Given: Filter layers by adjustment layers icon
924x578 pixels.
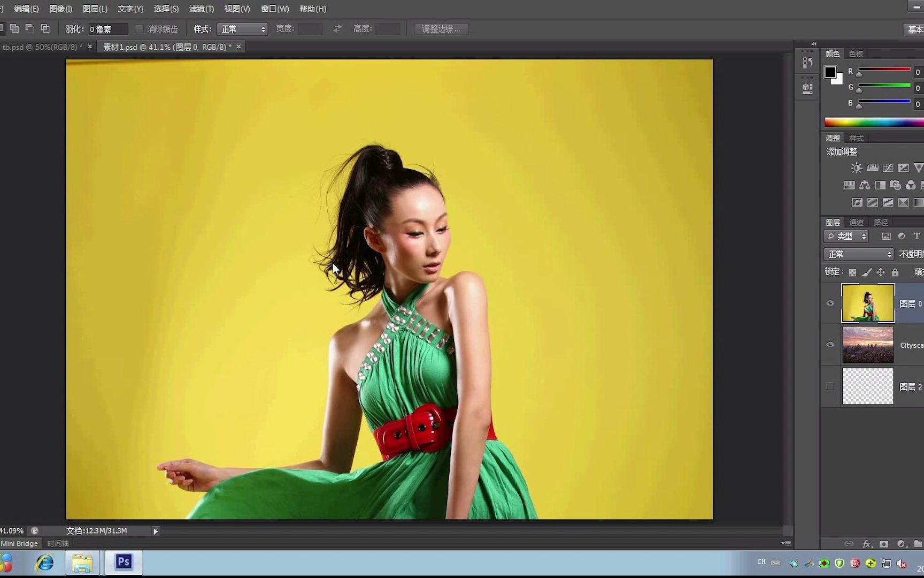Looking at the screenshot, I should [x=902, y=236].
